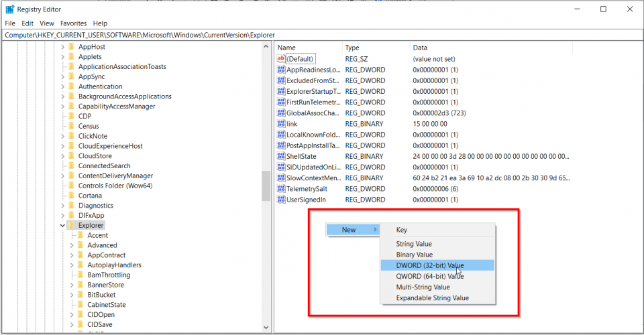Click the AppReadinessLo... DWORD value icon
Image resolution: width=644 pixels, height=335 pixels.
[281, 70]
